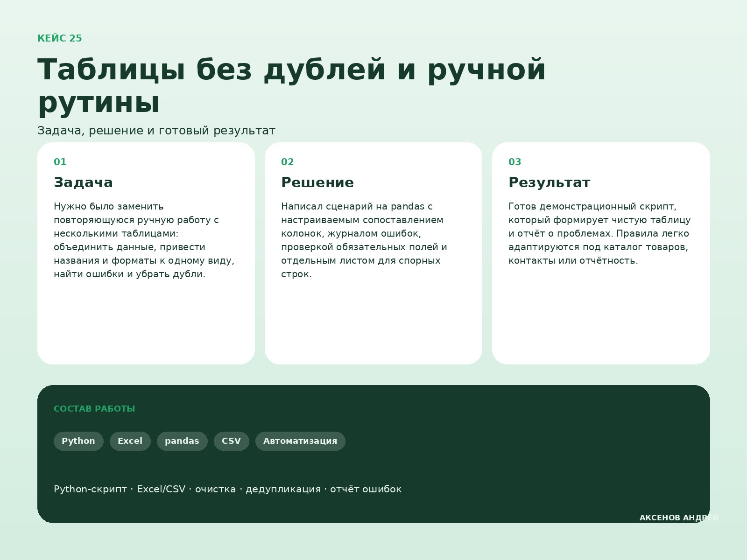The width and height of the screenshot is (747, 560).
Task: Click the line Python-скрипт · Excel/CSV · очистка
Action: pyautogui.click(x=228, y=489)
